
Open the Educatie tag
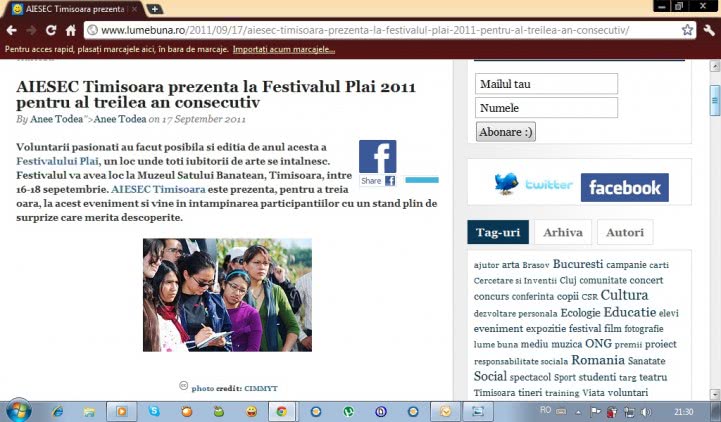(629, 312)
